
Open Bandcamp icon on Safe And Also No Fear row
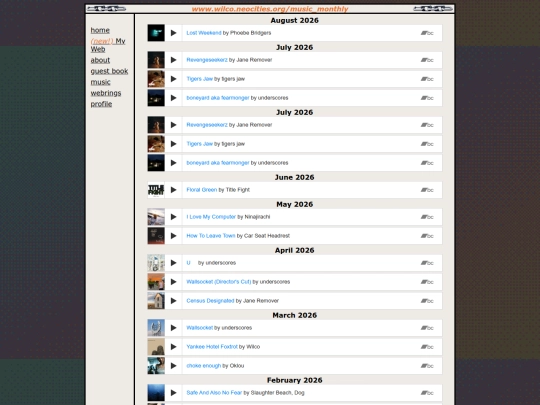point(427,393)
